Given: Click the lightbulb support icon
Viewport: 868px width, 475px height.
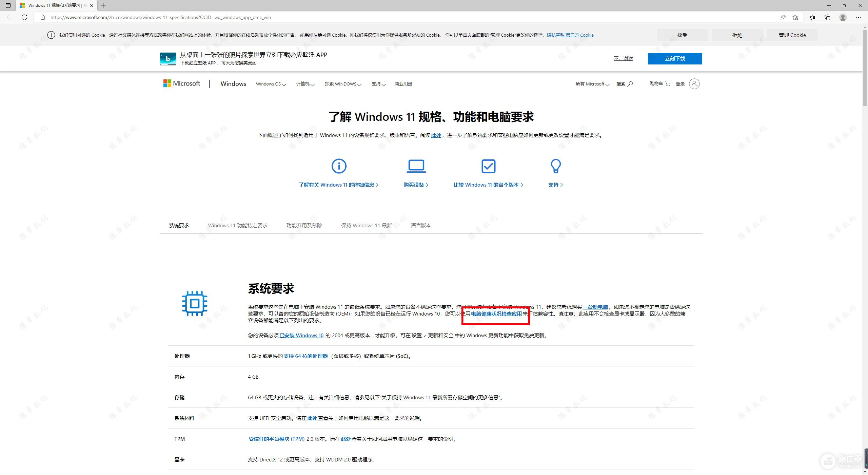Looking at the screenshot, I should tap(555, 166).
